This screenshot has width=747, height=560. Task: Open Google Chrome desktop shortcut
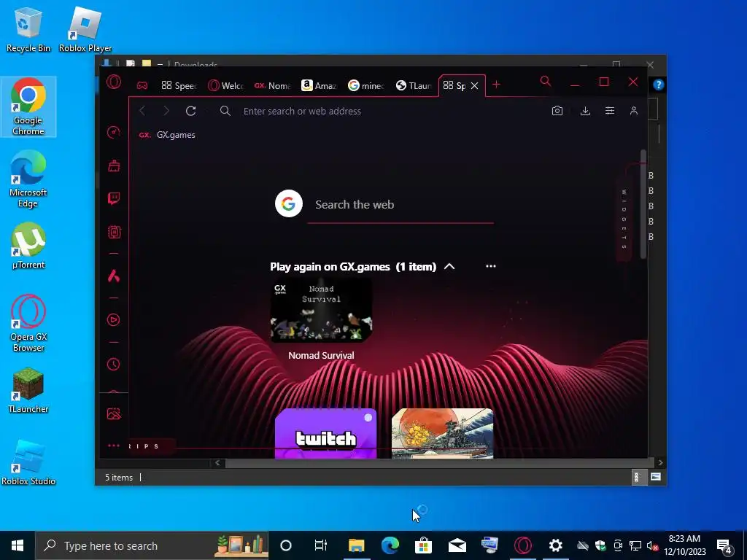pyautogui.click(x=28, y=106)
